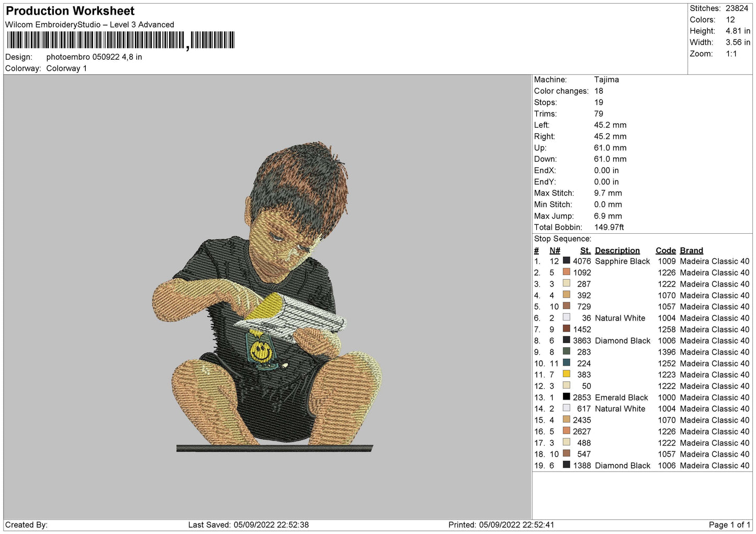The width and height of the screenshot is (756, 534).
Task: Click the 'Stop Sequence:' label
Action: click(562, 239)
